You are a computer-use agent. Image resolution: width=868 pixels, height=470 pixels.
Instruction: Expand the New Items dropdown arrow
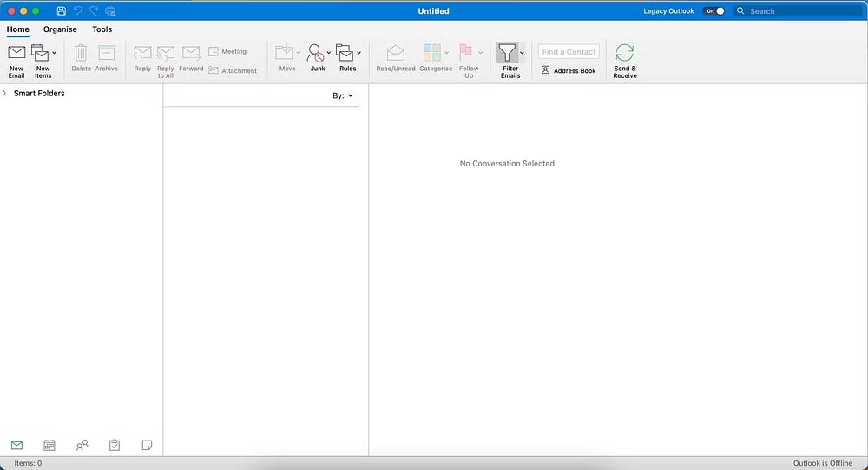[x=54, y=53]
